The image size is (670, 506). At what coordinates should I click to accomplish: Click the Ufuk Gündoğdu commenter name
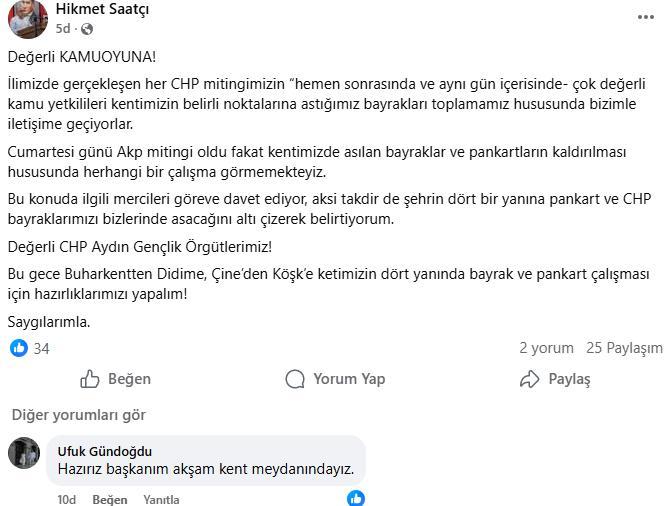point(105,451)
